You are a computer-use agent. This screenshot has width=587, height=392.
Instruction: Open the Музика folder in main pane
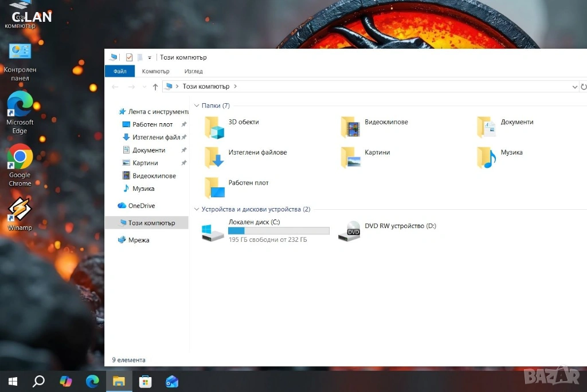point(487,158)
